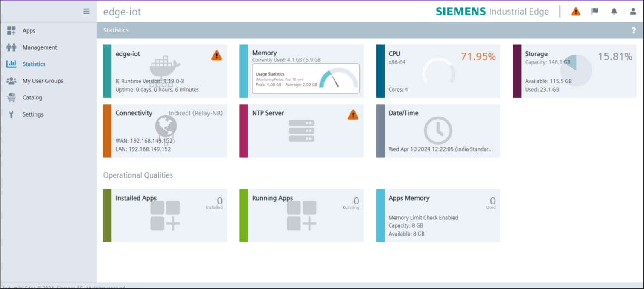Open My User Groups via its sidebar icon
This screenshot has width=644, height=289.
(x=11, y=80)
